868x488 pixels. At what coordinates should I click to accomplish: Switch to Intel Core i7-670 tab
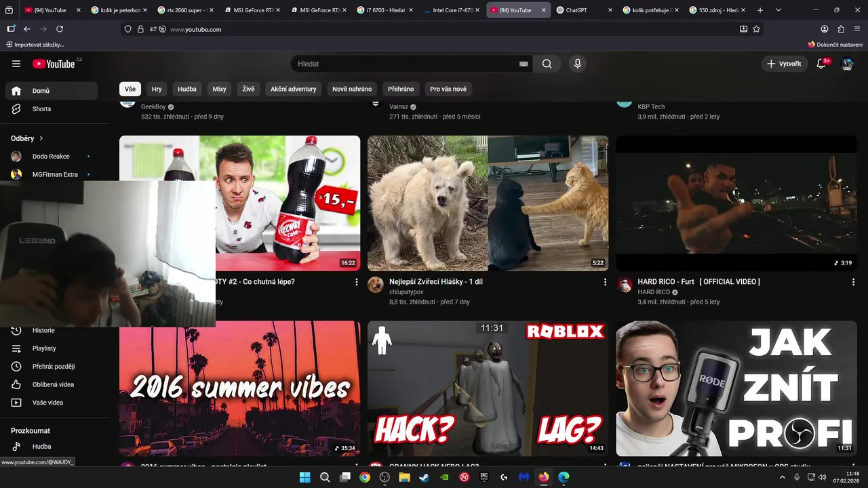pos(450,10)
